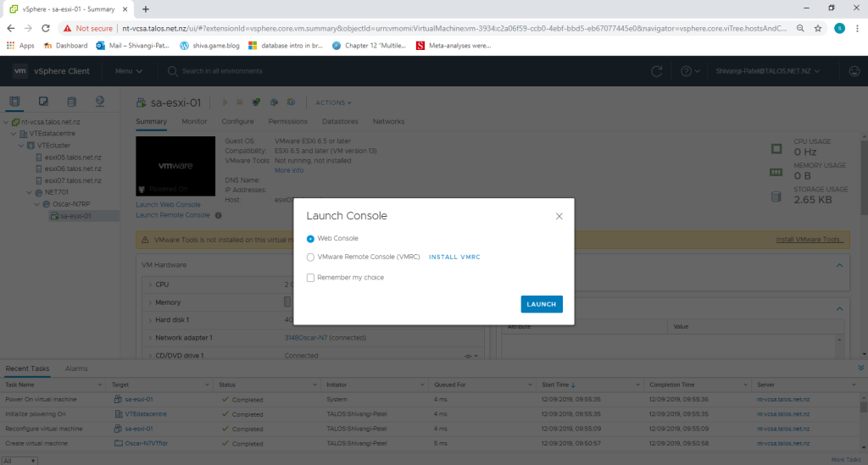Open Hosts and Clusters inventory view
This screenshot has width=868, height=465.
pyautogui.click(x=15, y=102)
